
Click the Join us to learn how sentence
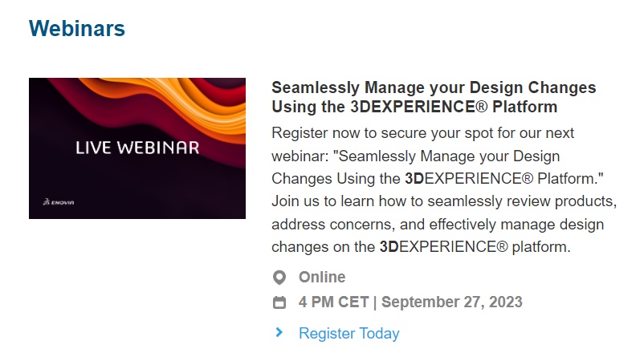coord(444,201)
